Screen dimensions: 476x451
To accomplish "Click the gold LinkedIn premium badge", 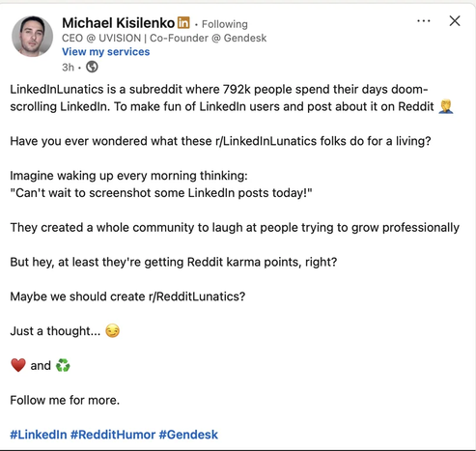I will 183,23.
